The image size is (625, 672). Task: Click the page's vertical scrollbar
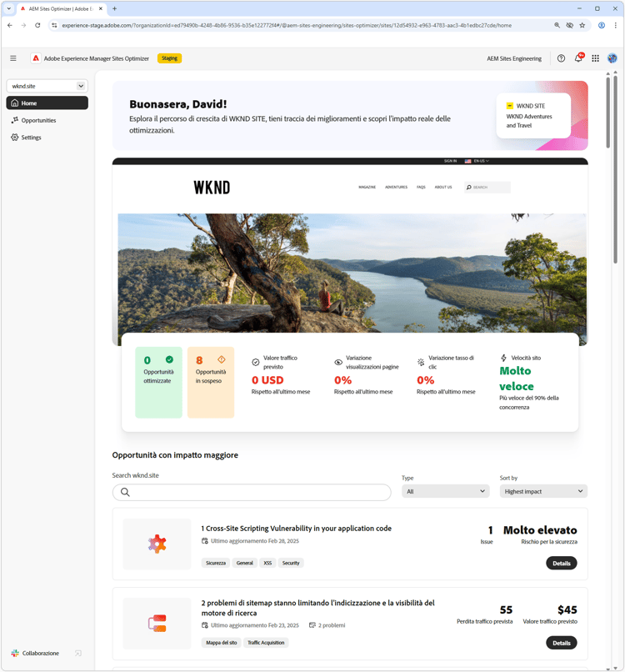click(607, 113)
